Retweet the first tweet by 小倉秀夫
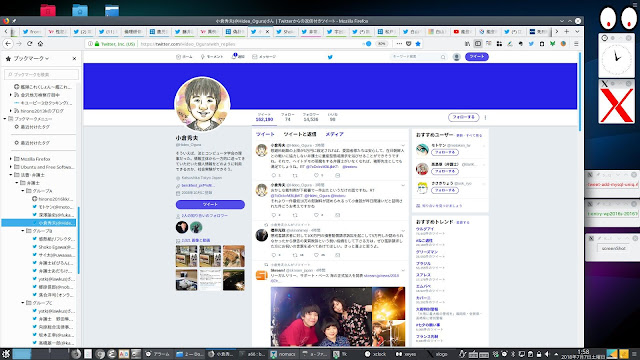The width and height of the screenshot is (640, 360). (295, 176)
